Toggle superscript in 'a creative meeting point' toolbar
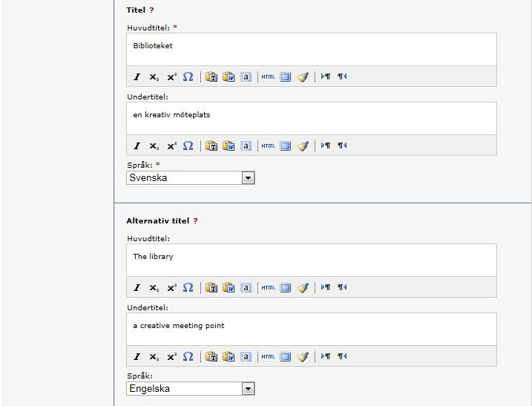 coord(171,357)
